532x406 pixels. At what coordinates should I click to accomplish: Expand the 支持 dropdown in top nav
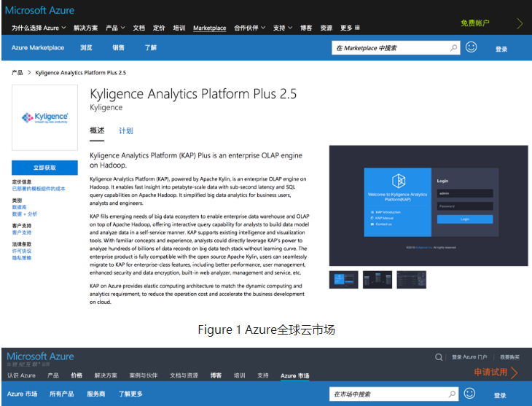[x=283, y=28]
